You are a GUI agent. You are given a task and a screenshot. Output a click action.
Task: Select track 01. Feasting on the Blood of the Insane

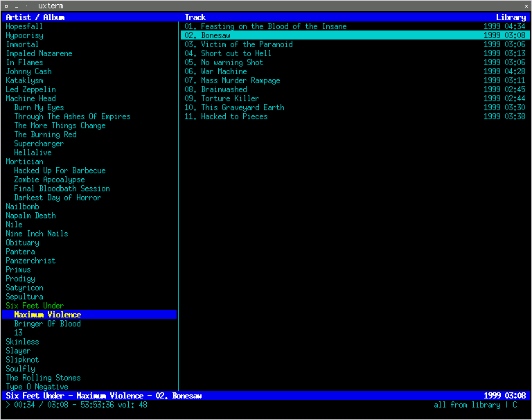355,26
